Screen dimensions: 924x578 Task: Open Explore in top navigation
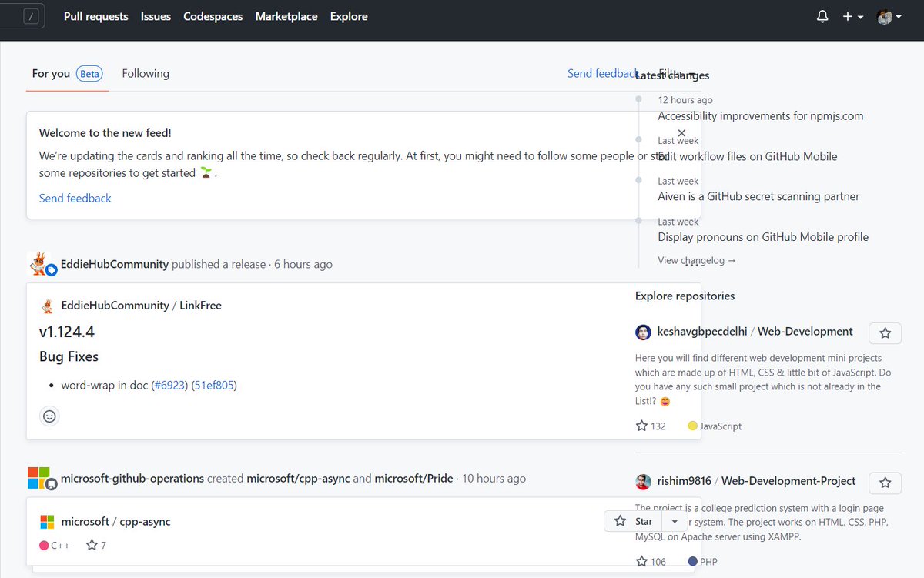click(x=349, y=16)
